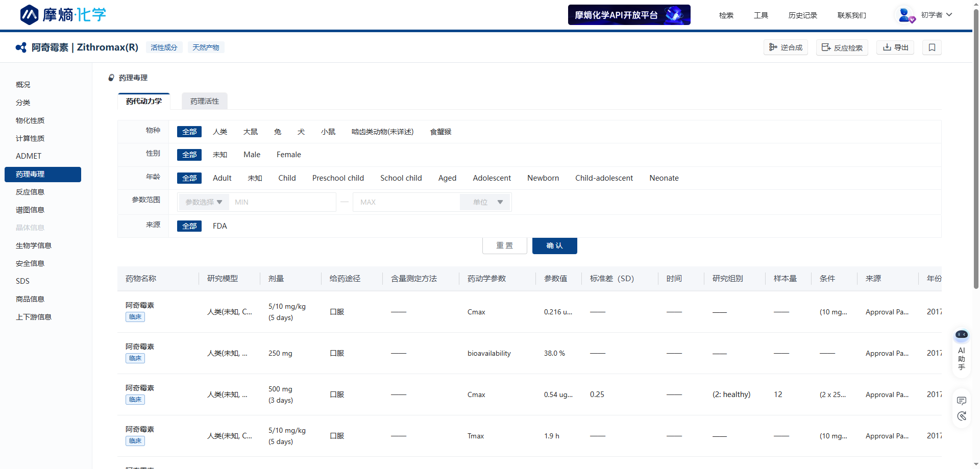This screenshot has height=469, width=980.
Task: Click the 药动学参数 column header
Action: tap(486, 279)
